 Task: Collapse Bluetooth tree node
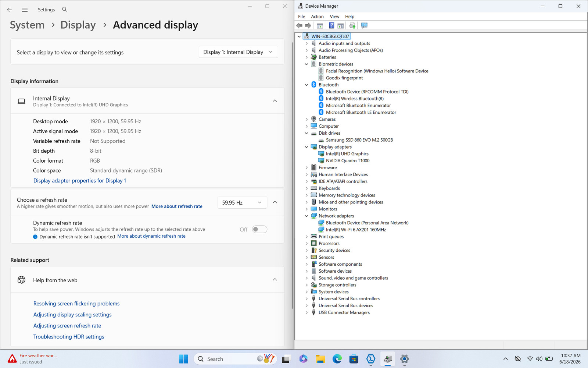pyautogui.click(x=306, y=85)
